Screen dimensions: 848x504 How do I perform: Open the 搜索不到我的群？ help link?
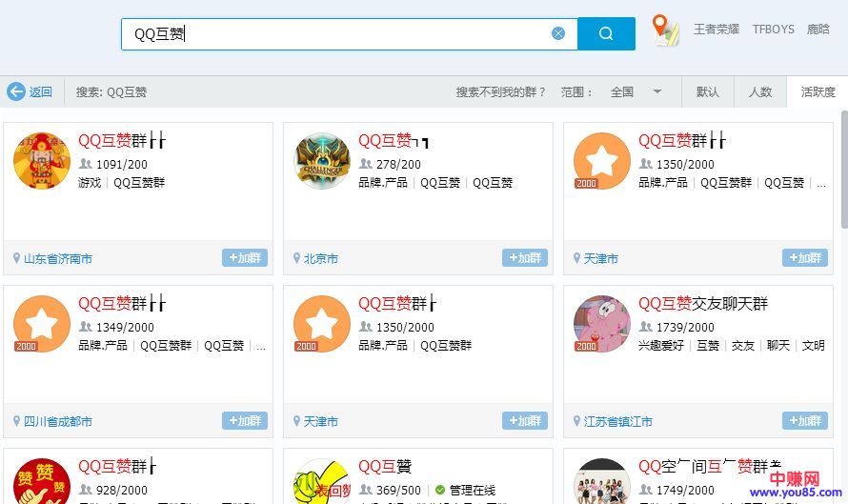(x=501, y=92)
